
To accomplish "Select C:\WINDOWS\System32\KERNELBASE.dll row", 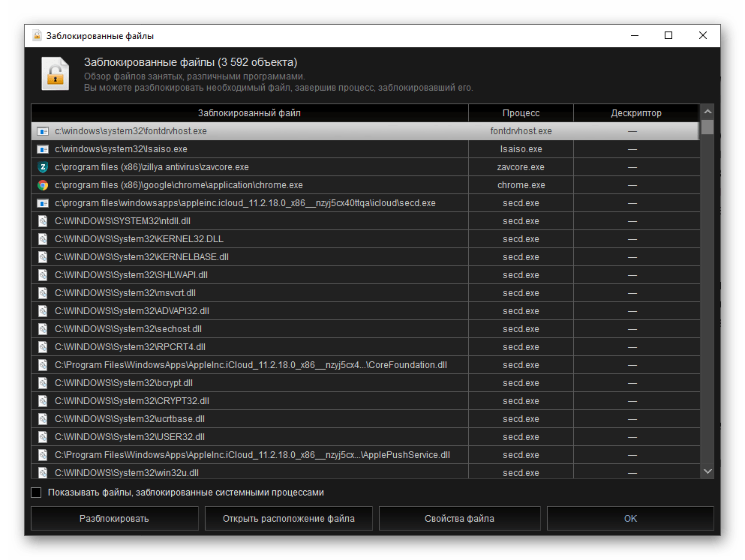I will (x=365, y=257).
